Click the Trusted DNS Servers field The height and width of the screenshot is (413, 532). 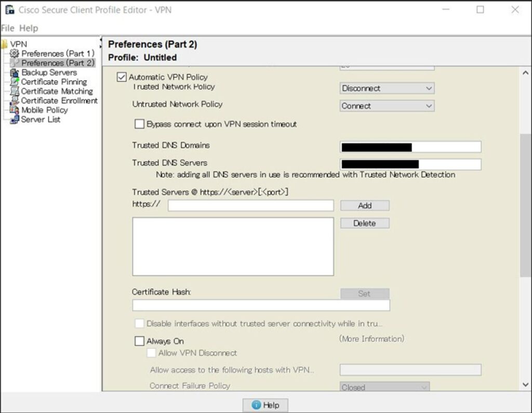click(410, 164)
